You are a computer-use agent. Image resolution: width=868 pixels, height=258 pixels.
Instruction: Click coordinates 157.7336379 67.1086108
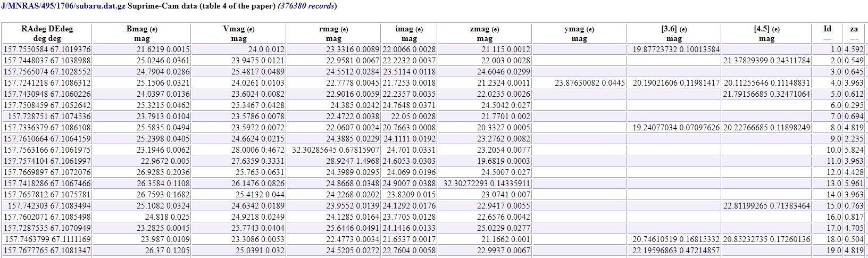tap(47, 128)
